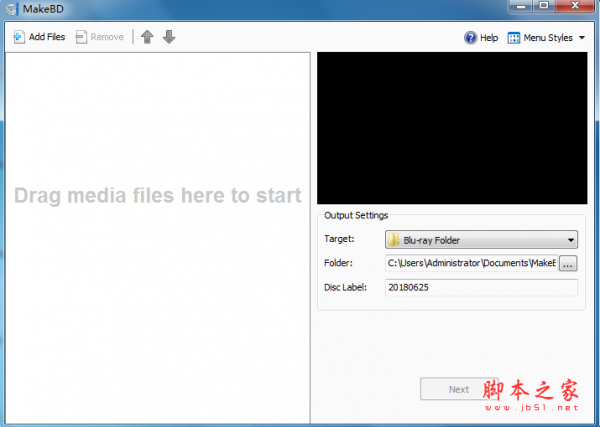The height and width of the screenshot is (427, 600).
Task: Click the Add Files toolbar button
Action: click(39, 37)
